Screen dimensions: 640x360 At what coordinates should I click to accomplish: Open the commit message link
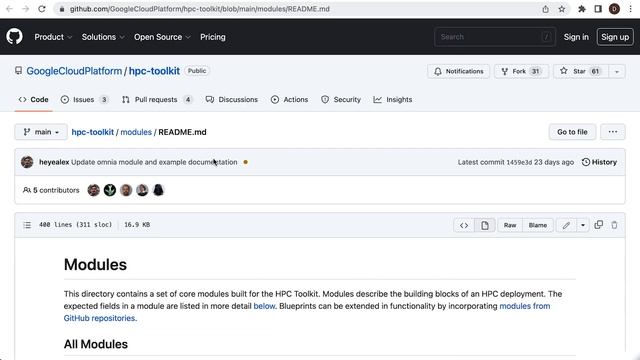[x=154, y=162]
